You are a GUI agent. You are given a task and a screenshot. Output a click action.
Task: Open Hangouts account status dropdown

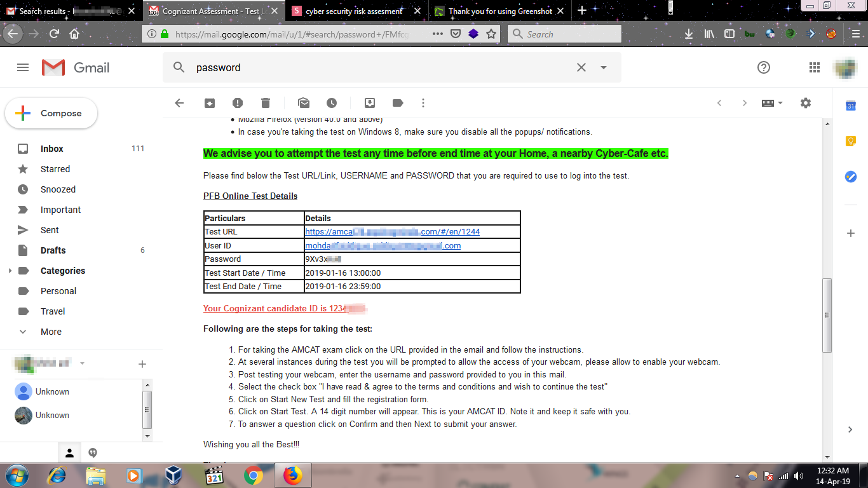click(x=82, y=363)
